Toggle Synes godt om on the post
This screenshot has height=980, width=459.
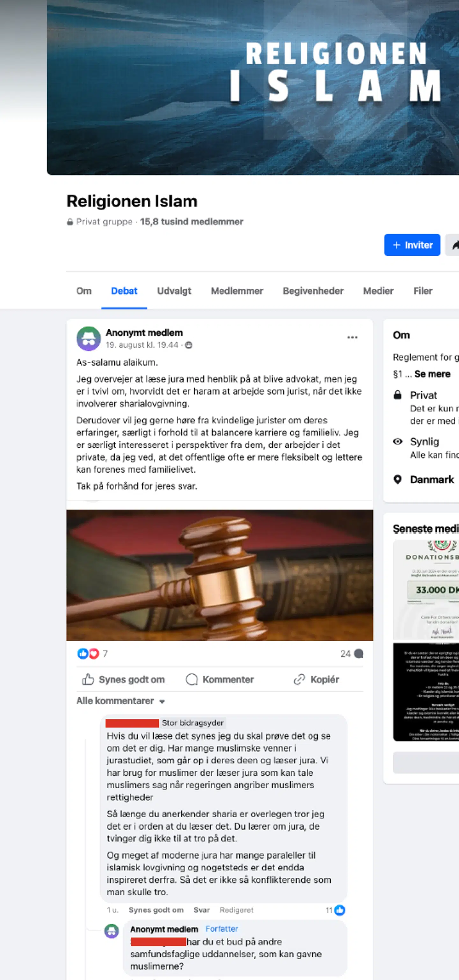coord(123,679)
